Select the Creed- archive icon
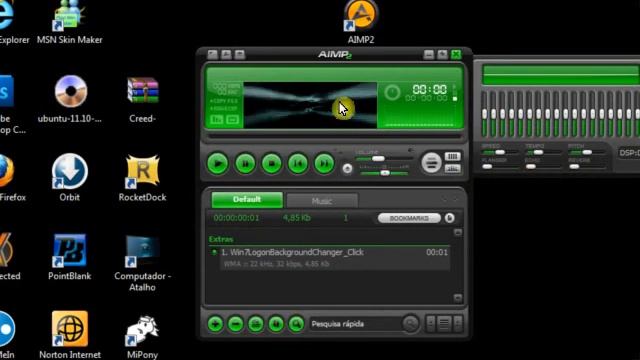This screenshot has width=640, height=360. pyautogui.click(x=142, y=100)
